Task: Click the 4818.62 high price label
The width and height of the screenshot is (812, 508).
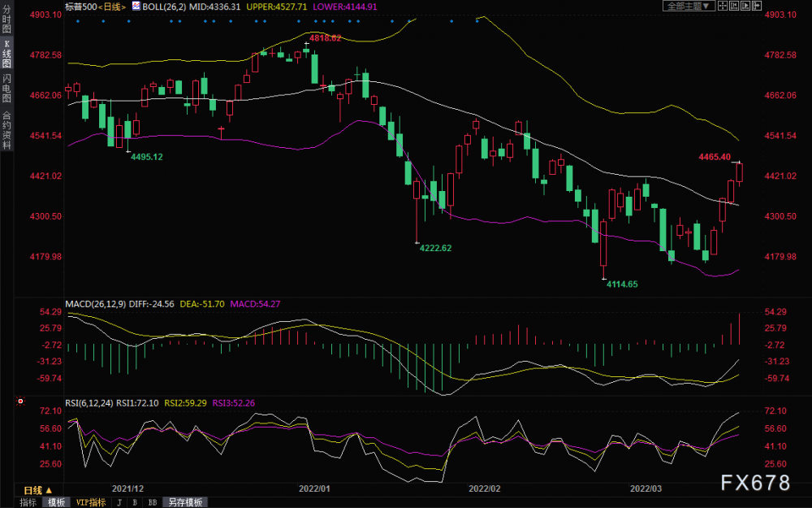Action: pyautogui.click(x=326, y=38)
